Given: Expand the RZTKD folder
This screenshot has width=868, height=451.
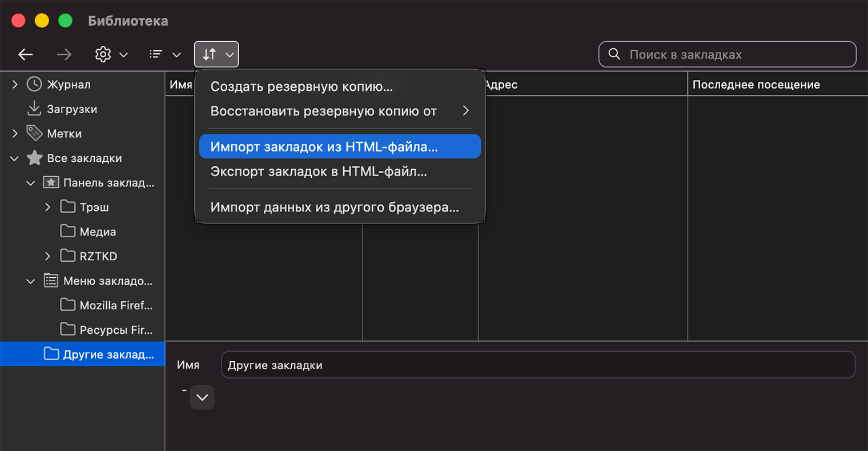Looking at the screenshot, I should tap(47, 256).
